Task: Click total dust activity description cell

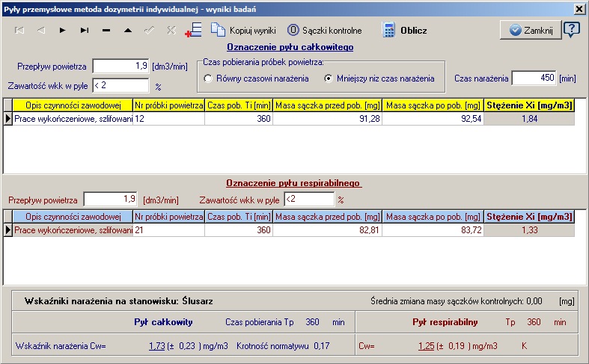Action: click(x=73, y=119)
